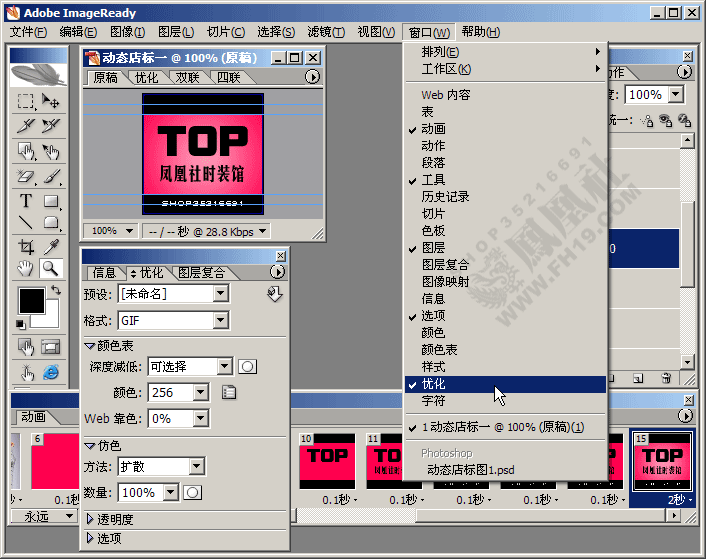The height and width of the screenshot is (559, 706).
Task: Open the color table icon beside 256
Action: [229, 392]
